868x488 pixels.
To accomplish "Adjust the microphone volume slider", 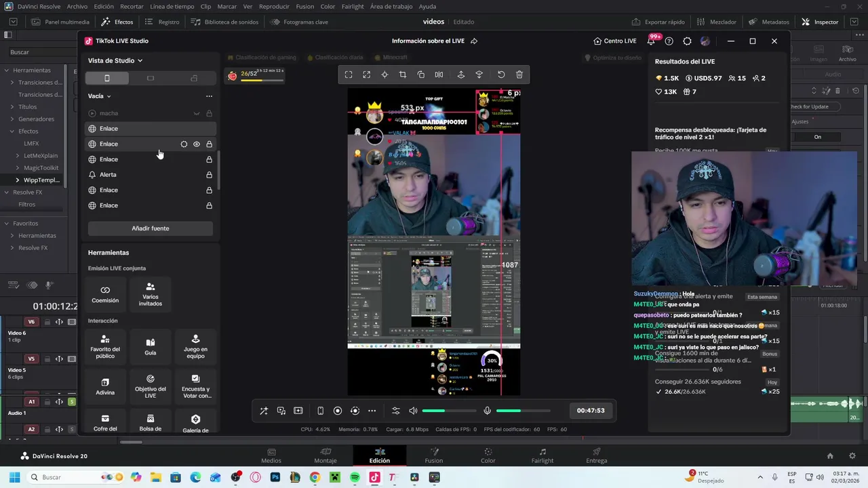I will (523, 411).
